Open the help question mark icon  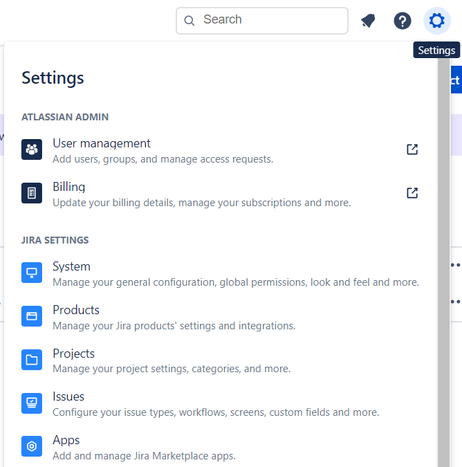point(402,21)
